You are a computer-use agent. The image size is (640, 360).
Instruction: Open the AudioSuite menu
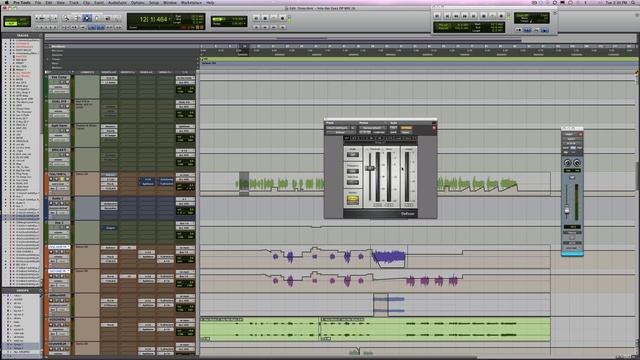pyautogui.click(x=117, y=2)
